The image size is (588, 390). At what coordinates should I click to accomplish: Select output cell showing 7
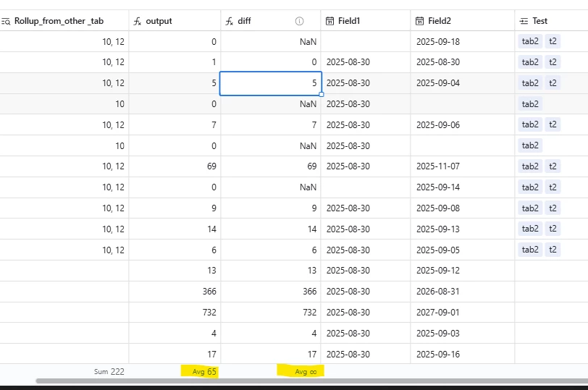(175, 124)
